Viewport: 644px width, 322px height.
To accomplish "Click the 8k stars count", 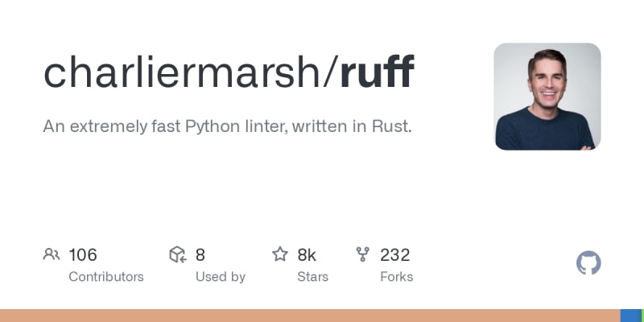I will coord(307,255).
